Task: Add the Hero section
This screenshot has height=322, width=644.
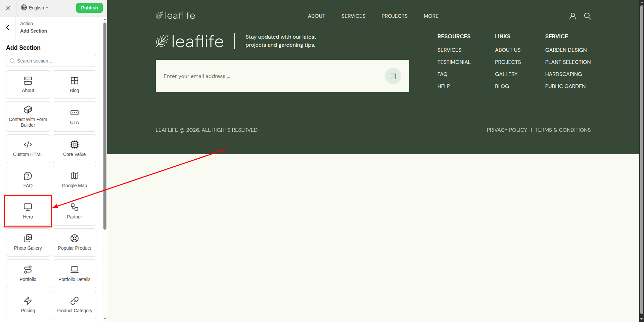Action: [x=28, y=211]
